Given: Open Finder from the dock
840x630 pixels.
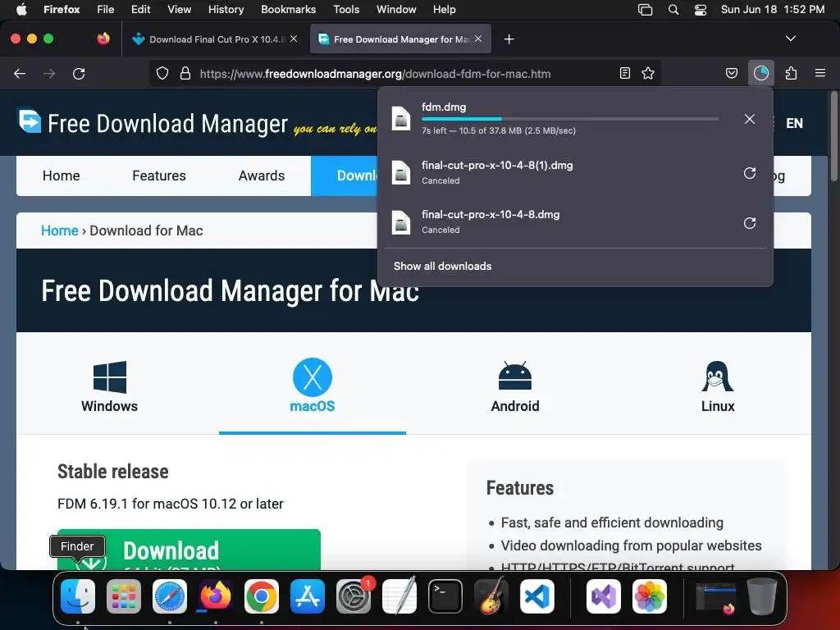Looking at the screenshot, I should 78,596.
